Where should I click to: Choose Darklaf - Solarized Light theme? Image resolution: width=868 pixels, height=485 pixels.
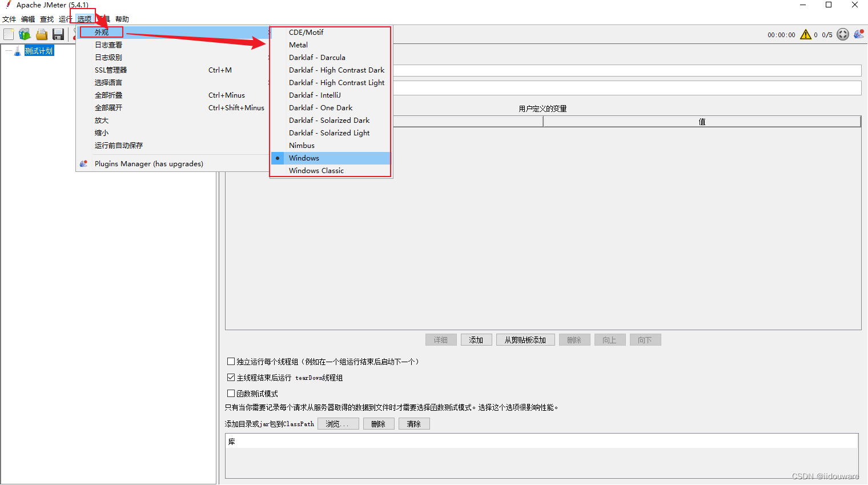click(x=331, y=133)
